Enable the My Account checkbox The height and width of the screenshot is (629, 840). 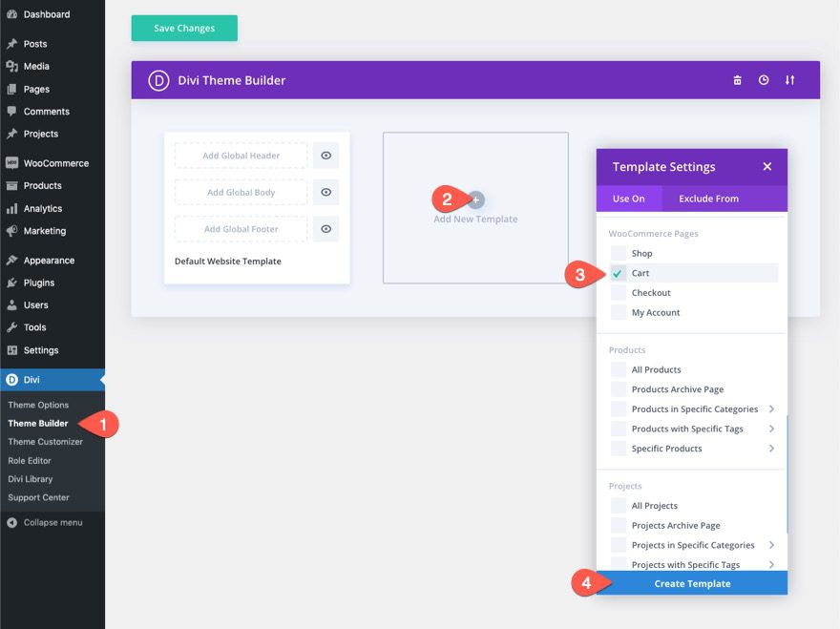tap(618, 312)
